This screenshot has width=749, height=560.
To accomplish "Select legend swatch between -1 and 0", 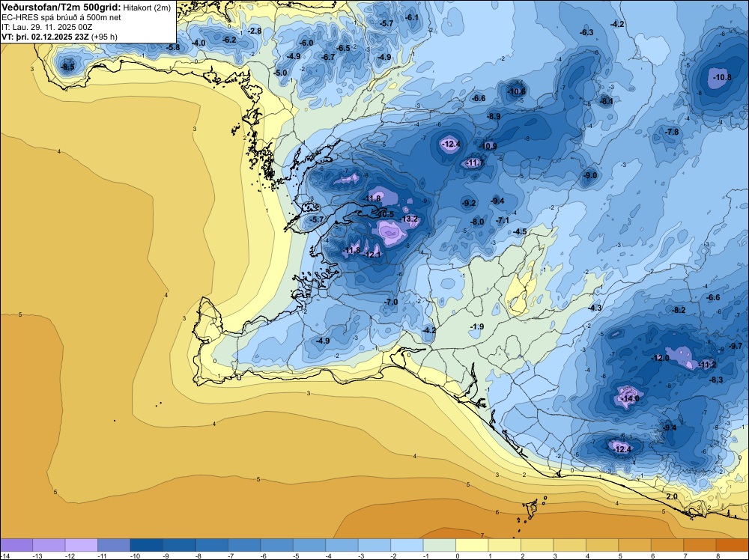I will pos(440,545).
